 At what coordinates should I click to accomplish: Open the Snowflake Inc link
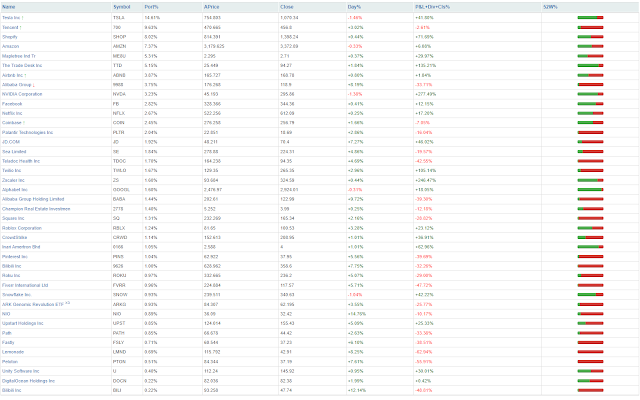point(16,295)
